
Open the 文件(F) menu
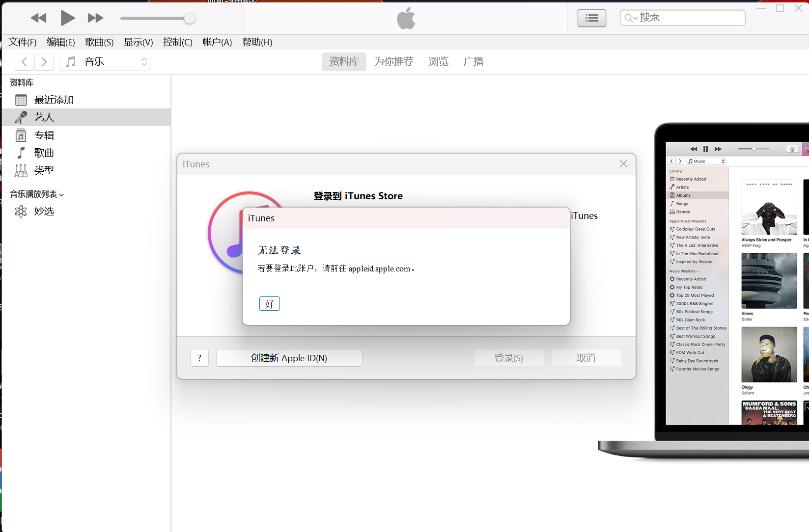pyautogui.click(x=23, y=42)
